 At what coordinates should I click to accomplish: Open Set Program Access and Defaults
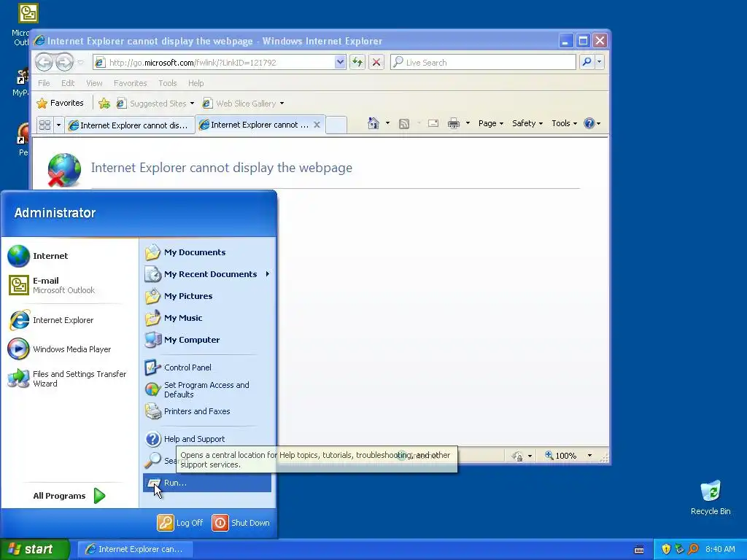coord(206,389)
